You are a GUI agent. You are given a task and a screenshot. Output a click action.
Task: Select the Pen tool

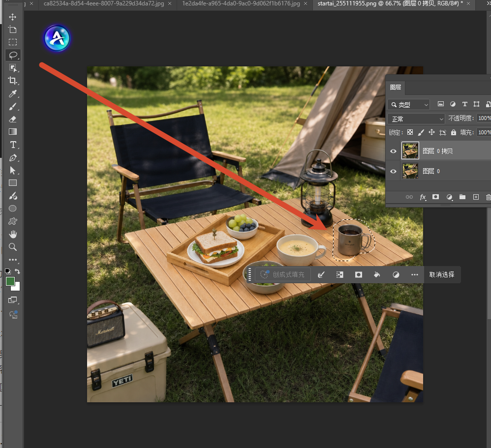13,158
